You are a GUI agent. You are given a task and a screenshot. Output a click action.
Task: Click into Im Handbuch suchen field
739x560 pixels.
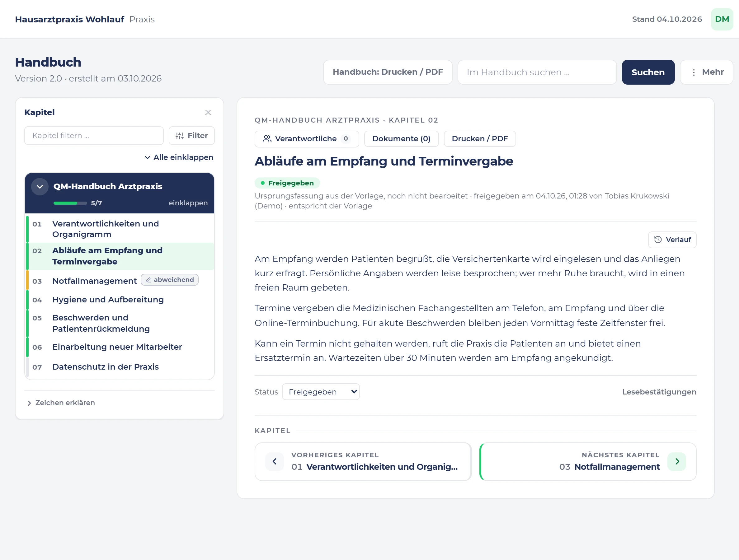[x=537, y=72]
